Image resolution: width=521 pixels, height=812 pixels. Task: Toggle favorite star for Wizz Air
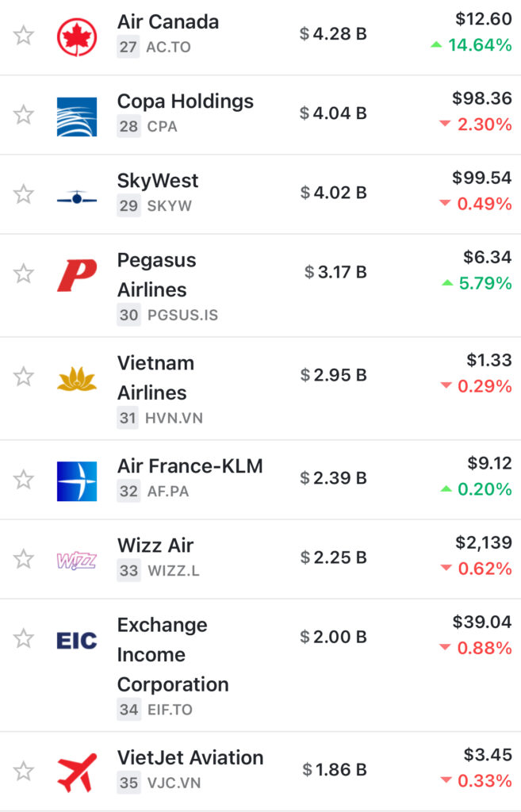click(x=23, y=559)
